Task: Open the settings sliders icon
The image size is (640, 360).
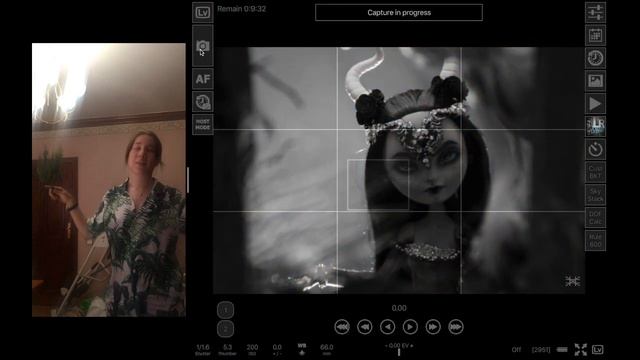Action: click(595, 12)
